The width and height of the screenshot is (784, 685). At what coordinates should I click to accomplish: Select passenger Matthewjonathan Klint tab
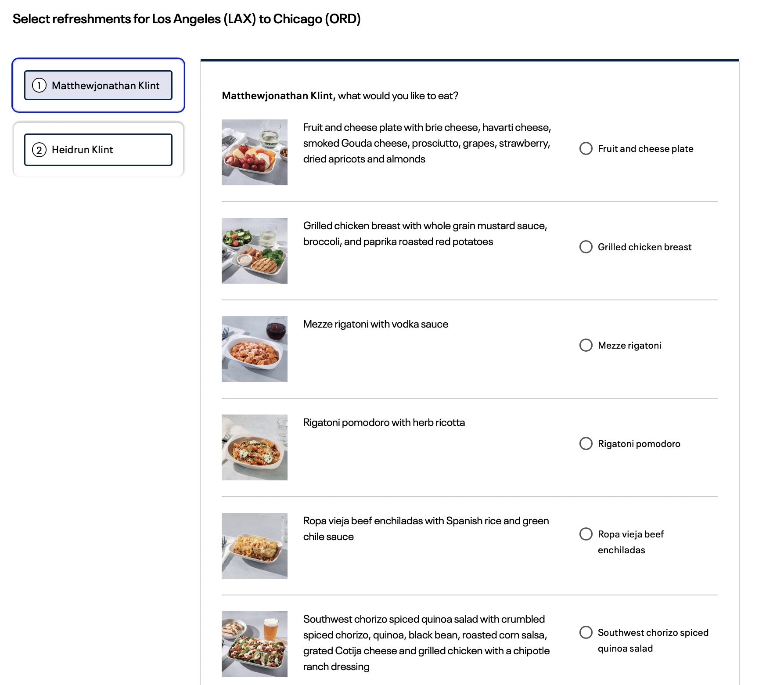coord(98,85)
